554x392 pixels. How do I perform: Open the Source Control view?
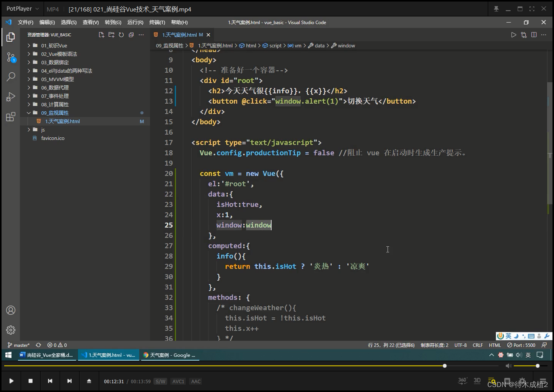11,57
